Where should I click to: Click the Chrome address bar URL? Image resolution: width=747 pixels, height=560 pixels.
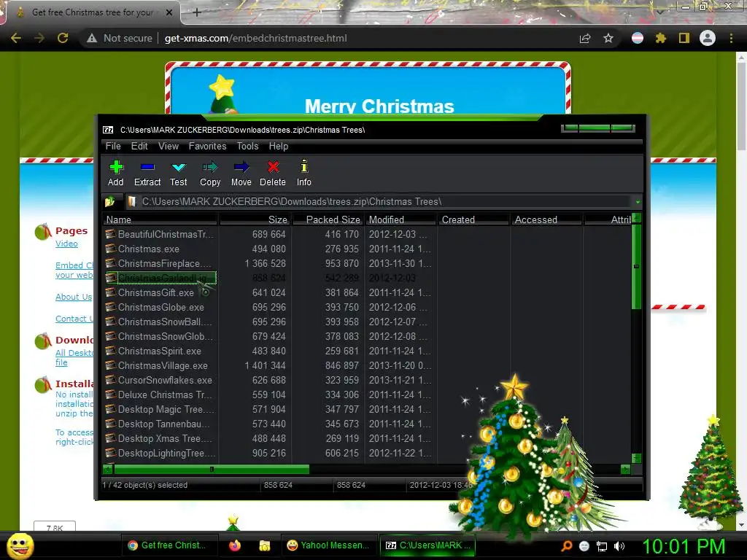click(256, 38)
